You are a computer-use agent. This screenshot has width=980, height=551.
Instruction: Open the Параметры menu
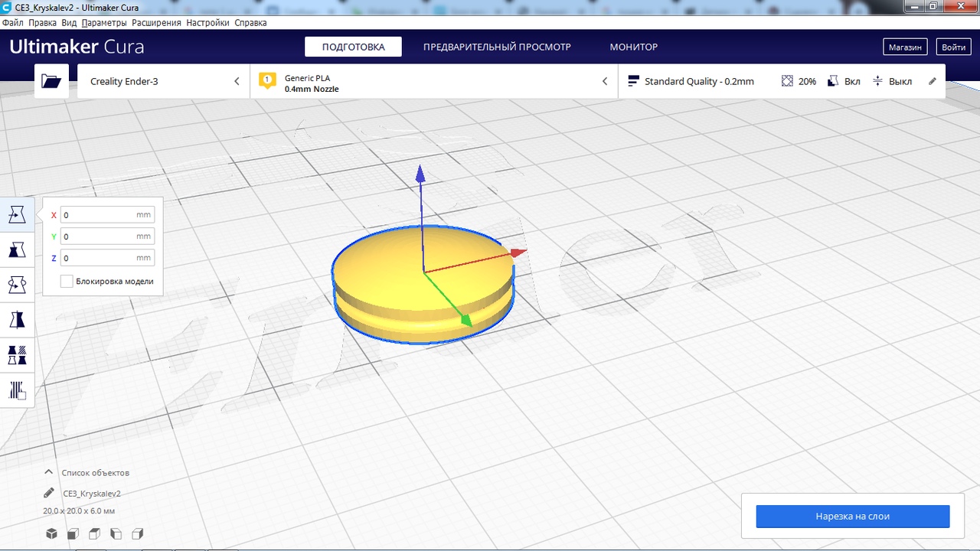point(104,23)
